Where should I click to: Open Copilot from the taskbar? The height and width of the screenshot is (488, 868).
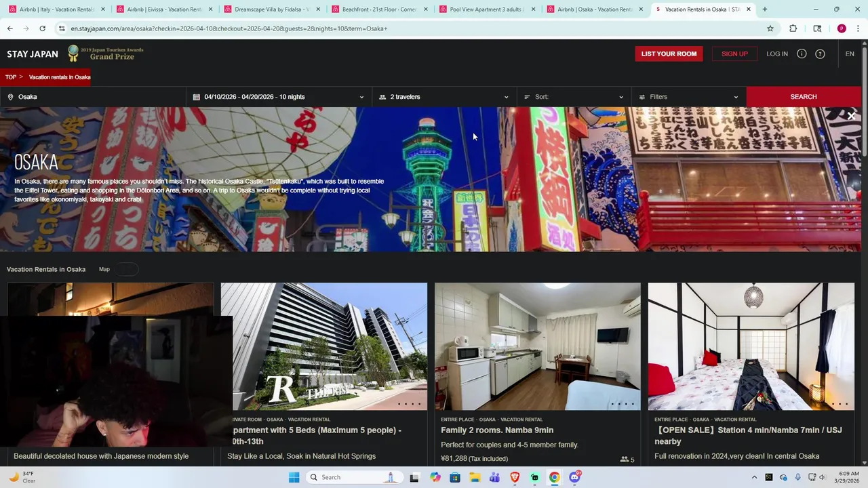pyautogui.click(x=435, y=477)
